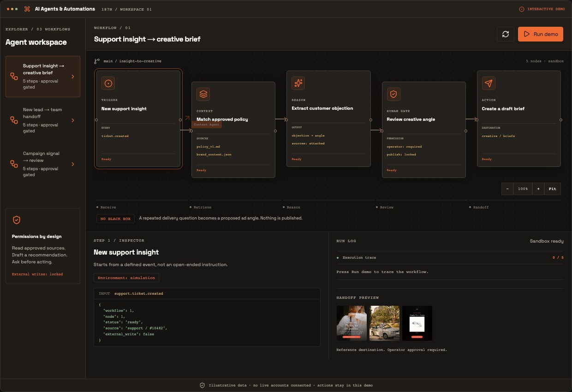Click 'External writes: locked' text

click(x=37, y=274)
